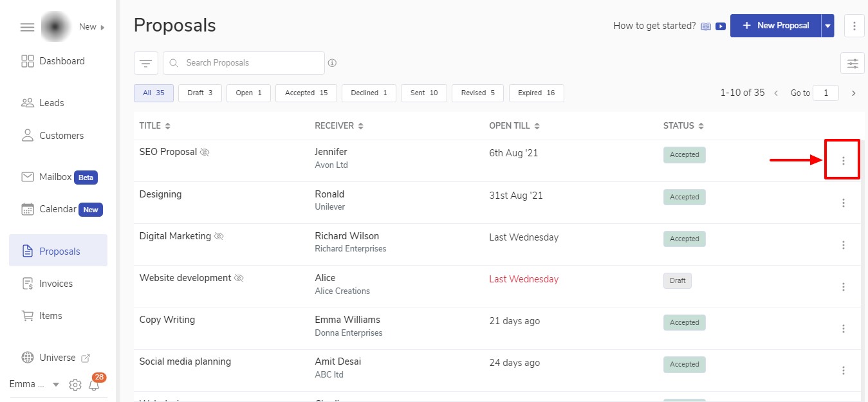Image resolution: width=868 pixels, height=402 pixels.
Task: Filter proposals by the Accepted 15 tab
Action: tap(306, 93)
